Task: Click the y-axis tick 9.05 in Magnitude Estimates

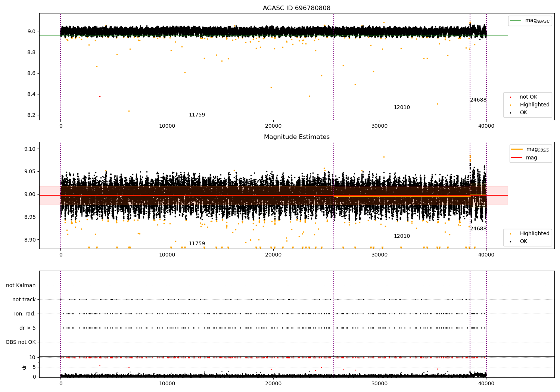Action: pyautogui.click(x=31, y=172)
